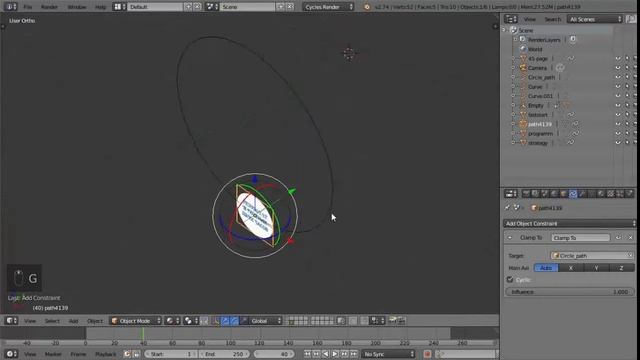The height and width of the screenshot is (360, 640).
Task: Open the Modifiers wrench properties tab
Action: coord(582,194)
